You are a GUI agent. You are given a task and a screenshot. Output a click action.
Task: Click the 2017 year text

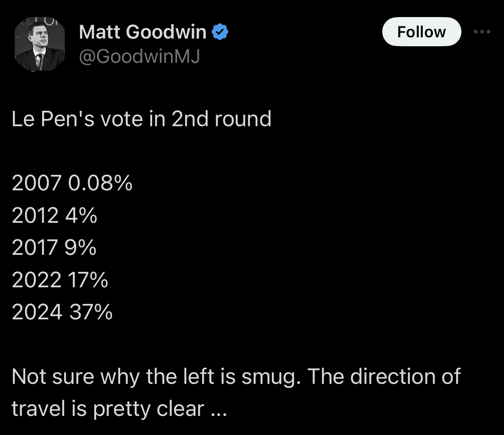click(35, 248)
